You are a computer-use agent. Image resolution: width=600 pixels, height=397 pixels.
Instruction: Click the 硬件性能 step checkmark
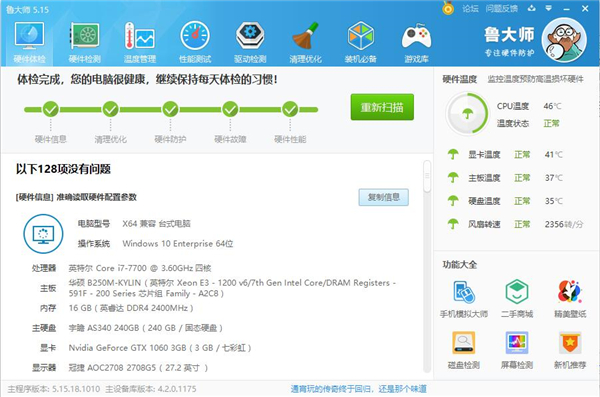point(290,109)
